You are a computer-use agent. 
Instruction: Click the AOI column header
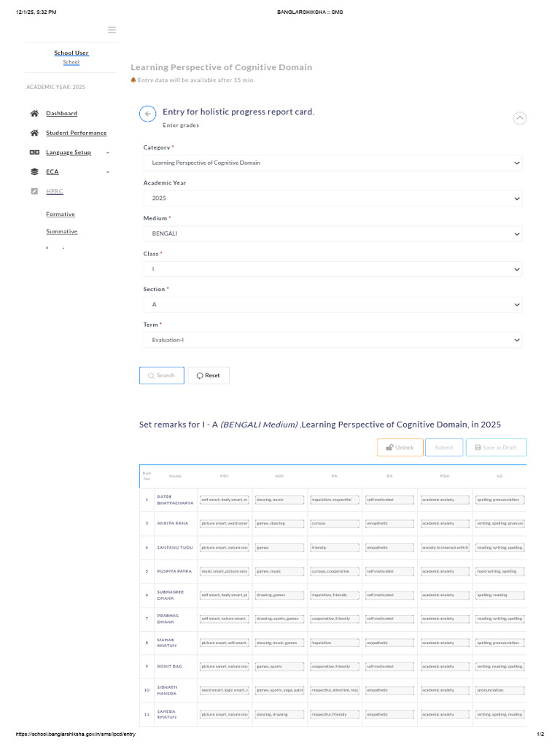279,476
